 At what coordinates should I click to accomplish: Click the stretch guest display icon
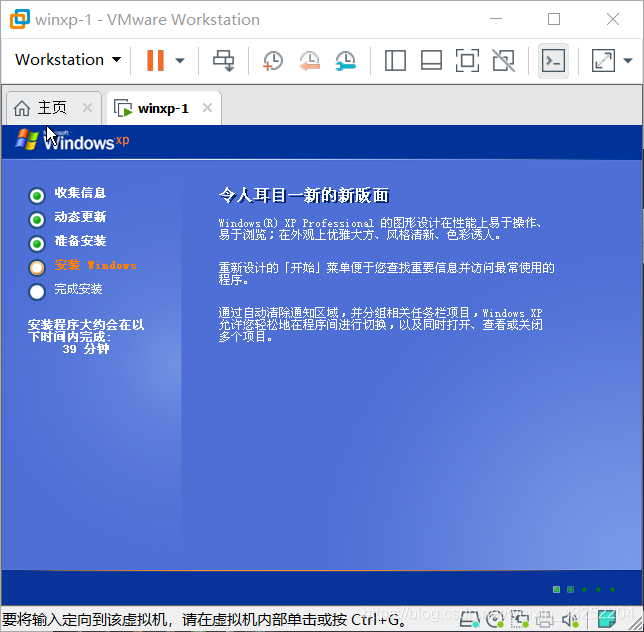coord(603,61)
